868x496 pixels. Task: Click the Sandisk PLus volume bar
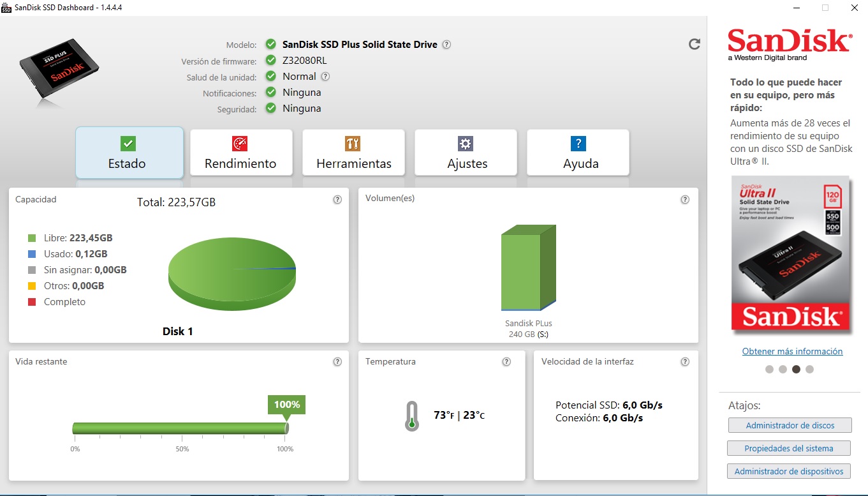[529, 267]
